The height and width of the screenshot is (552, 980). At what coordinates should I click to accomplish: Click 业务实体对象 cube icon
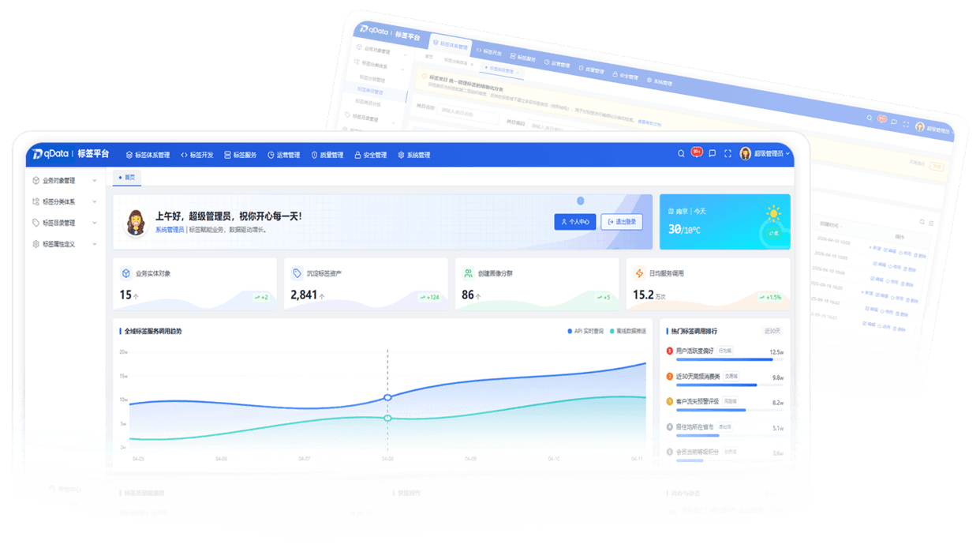tap(125, 273)
